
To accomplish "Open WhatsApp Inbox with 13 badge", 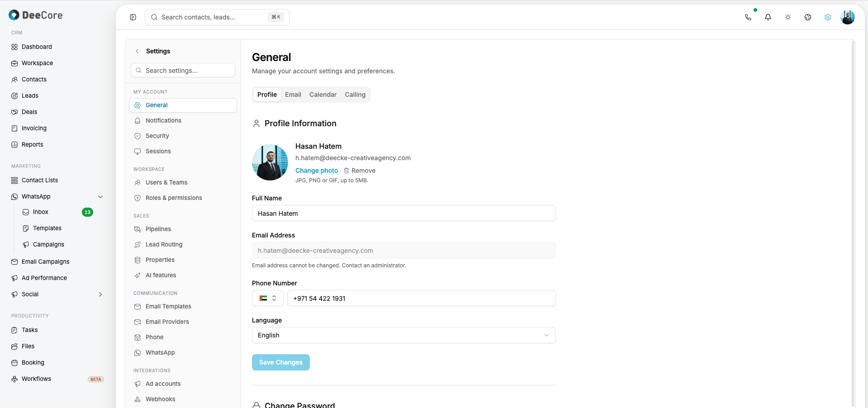I will click(57, 212).
